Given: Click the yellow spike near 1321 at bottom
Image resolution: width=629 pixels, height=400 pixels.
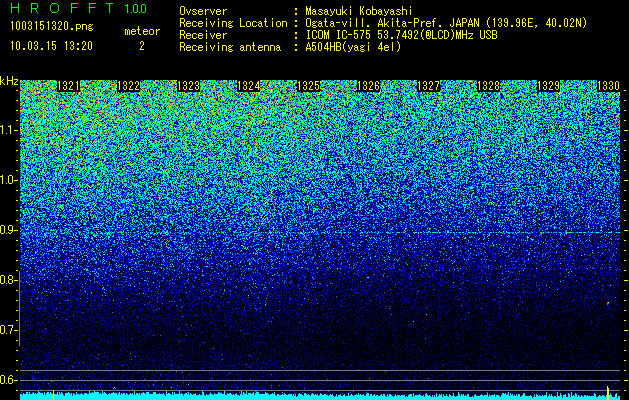Looking at the screenshot, I should pyautogui.click(x=53, y=394).
